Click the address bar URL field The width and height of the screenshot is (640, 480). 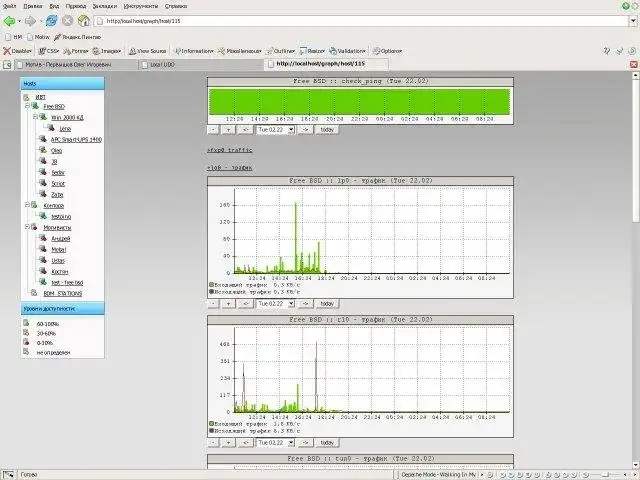[361, 21]
